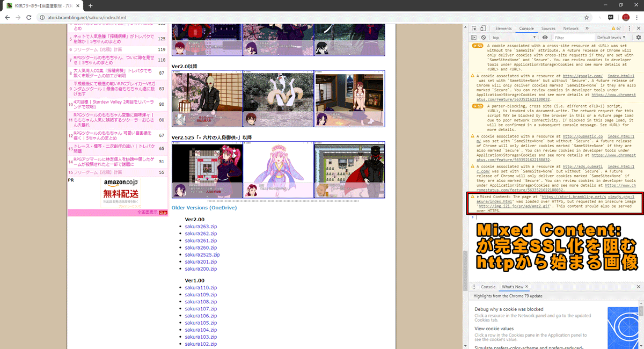This screenshot has height=349, width=644.
Task: Open the white fox spirit screenshot
Action: pyautogui.click(x=278, y=98)
